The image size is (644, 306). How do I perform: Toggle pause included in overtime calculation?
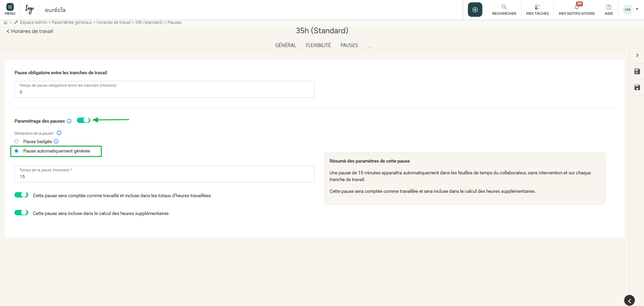(21, 213)
